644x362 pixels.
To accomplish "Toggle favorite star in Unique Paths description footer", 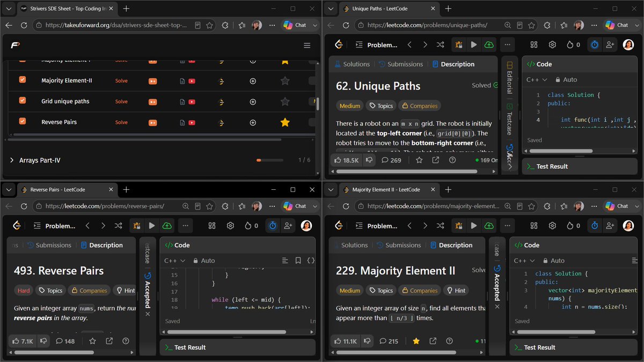I will tap(419, 160).
